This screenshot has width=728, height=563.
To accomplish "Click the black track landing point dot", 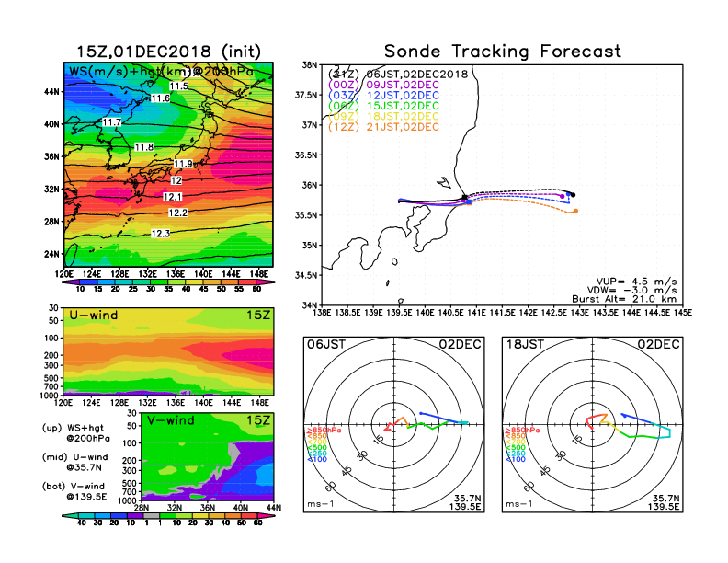I will 574,195.
